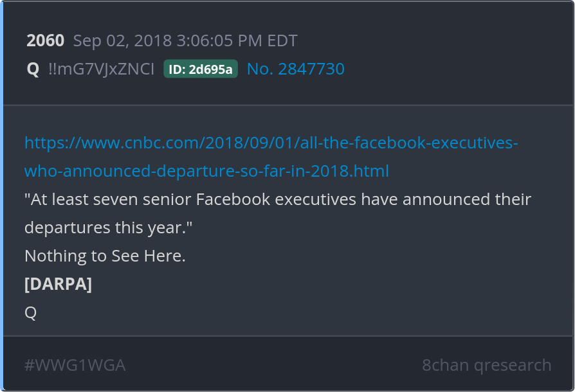
Task: Click the line "Nothing to See Here."
Action: click(105, 256)
